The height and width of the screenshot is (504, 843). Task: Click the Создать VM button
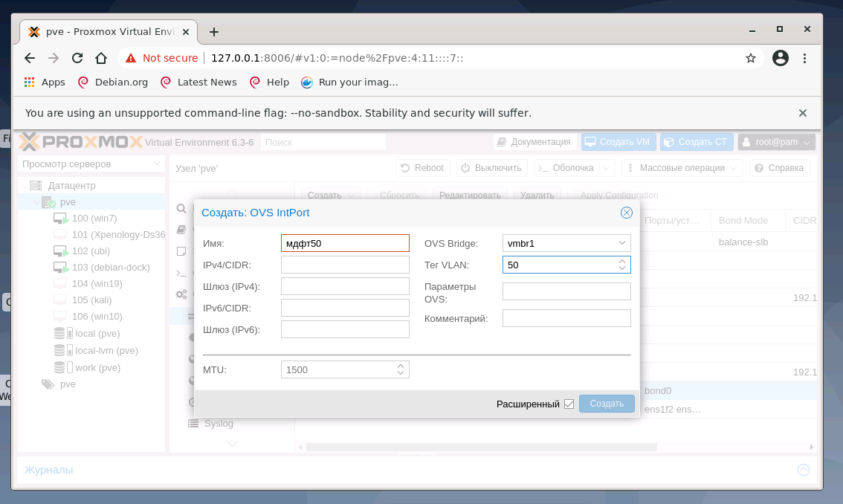[618, 142]
